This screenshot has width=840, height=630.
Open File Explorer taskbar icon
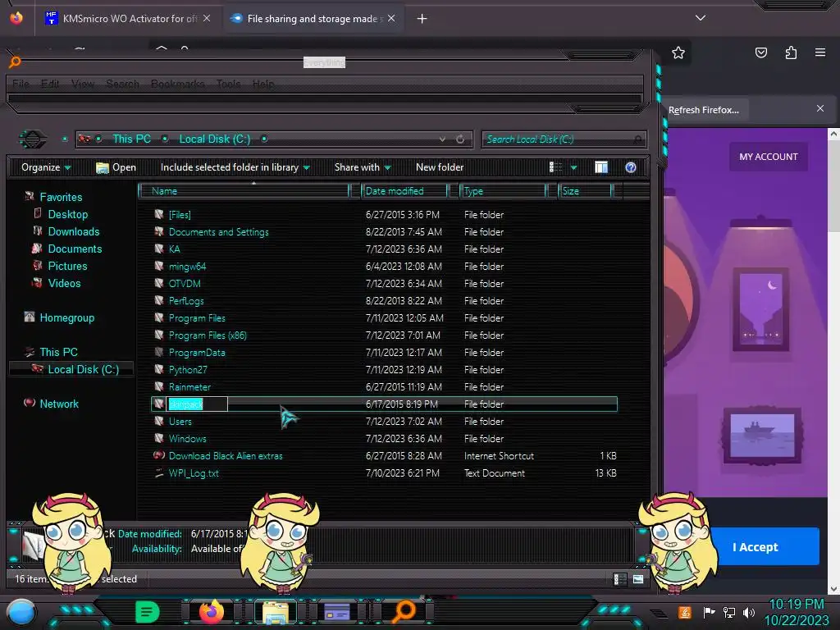276,612
